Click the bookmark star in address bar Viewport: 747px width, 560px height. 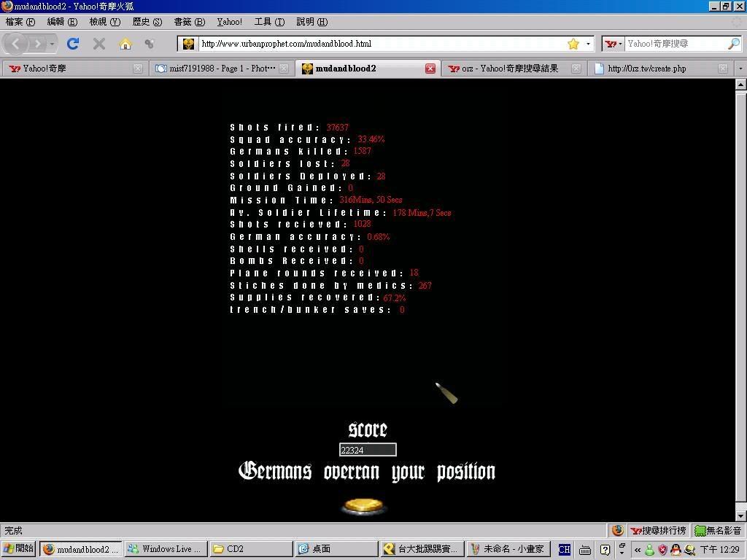[573, 44]
